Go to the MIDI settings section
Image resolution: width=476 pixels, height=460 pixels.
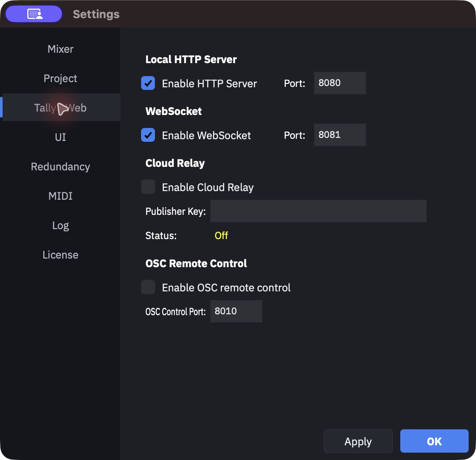[x=61, y=196]
